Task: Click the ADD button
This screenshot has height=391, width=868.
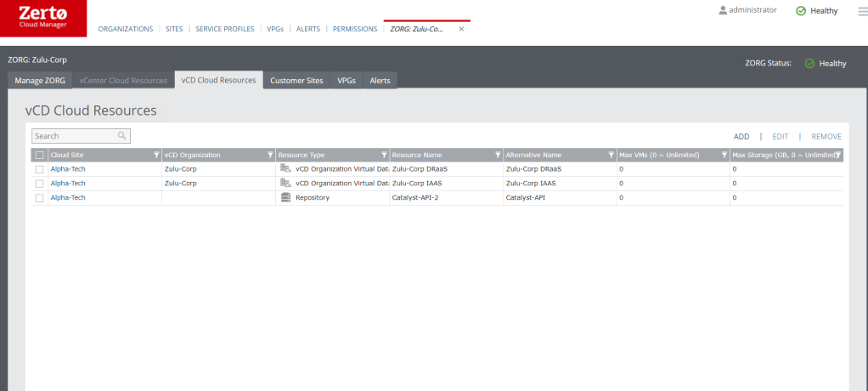Action: click(741, 136)
